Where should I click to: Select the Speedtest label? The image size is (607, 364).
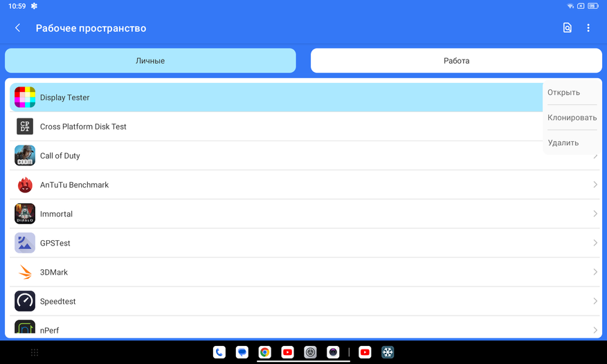pyautogui.click(x=57, y=301)
